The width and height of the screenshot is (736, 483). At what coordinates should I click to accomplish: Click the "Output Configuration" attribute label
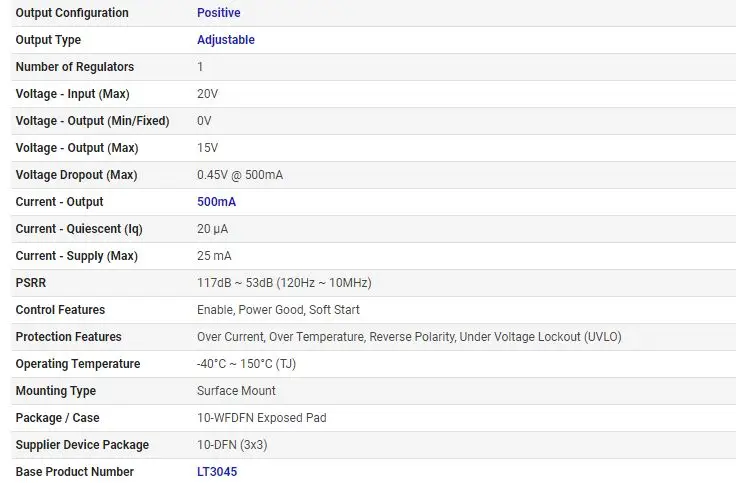click(x=72, y=13)
